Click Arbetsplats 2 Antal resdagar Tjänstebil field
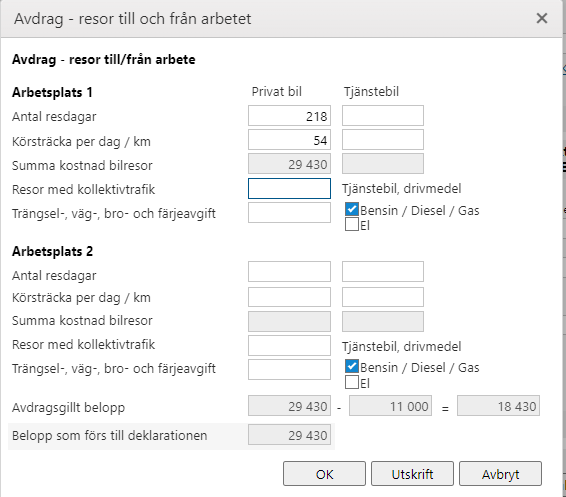The width and height of the screenshot is (566, 497). (x=383, y=272)
